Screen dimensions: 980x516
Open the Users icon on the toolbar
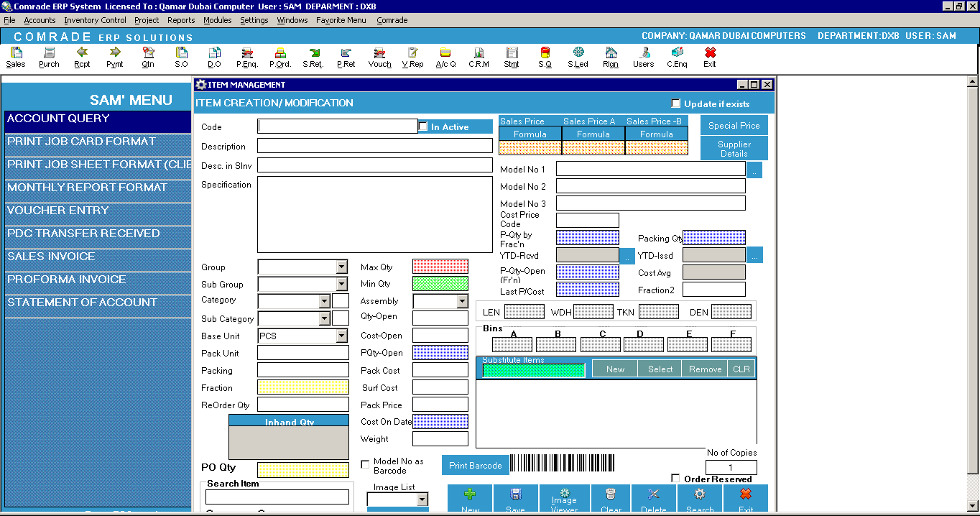pos(643,57)
